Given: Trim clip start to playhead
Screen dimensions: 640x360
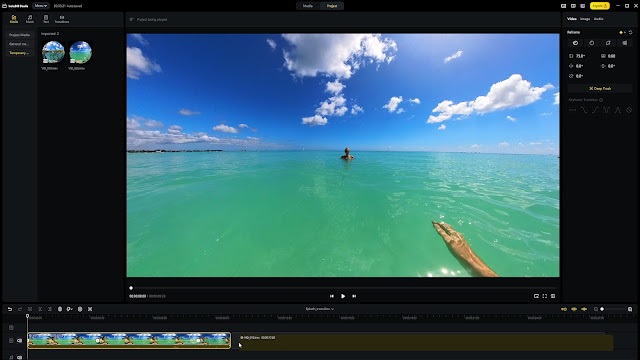Looking at the screenshot, I should (x=40, y=309).
